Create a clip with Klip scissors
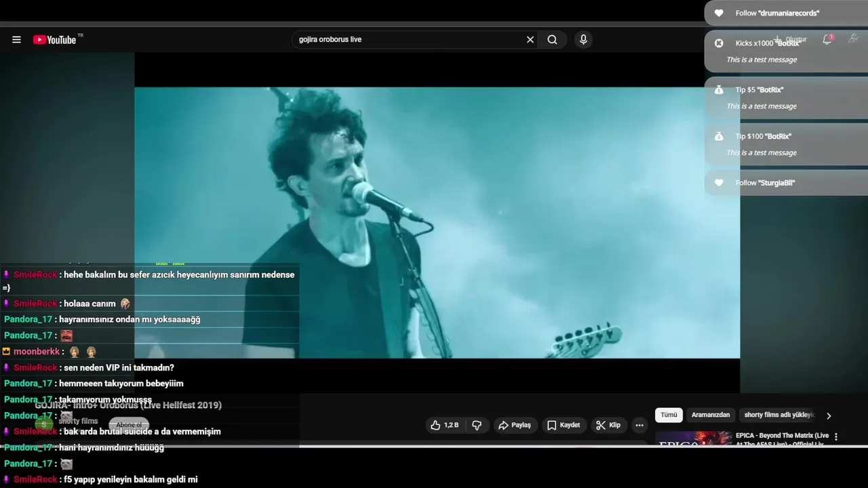 click(x=608, y=425)
